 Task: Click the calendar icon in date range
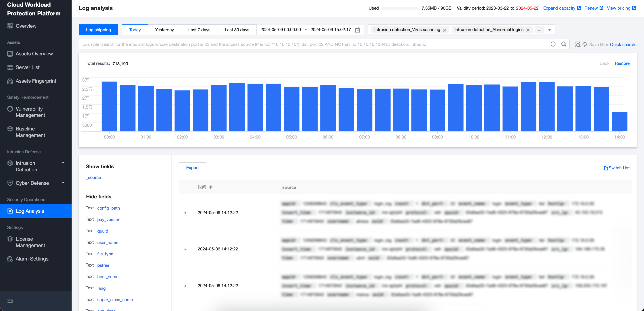tap(357, 30)
